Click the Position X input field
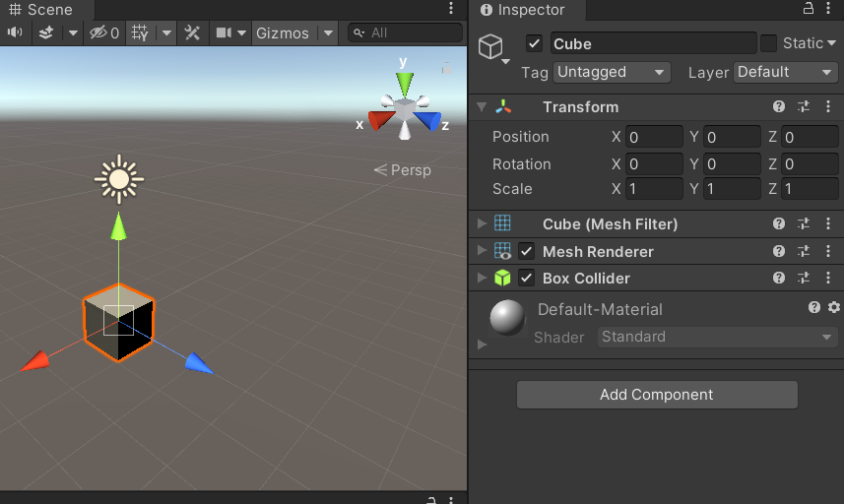The image size is (844, 504). (x=655, y=137)
